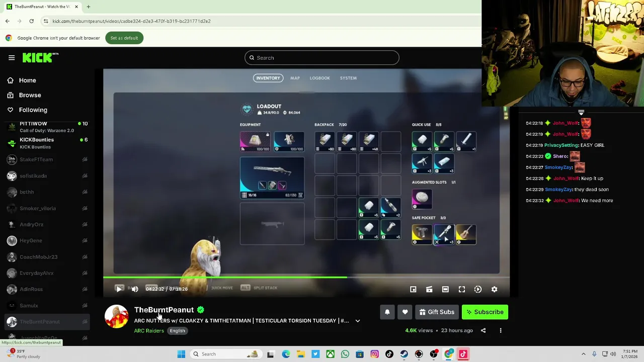This screenshot has height=362, width=644.
Task: Open the weather widget showing 35°F
Action: coord(23,354)
